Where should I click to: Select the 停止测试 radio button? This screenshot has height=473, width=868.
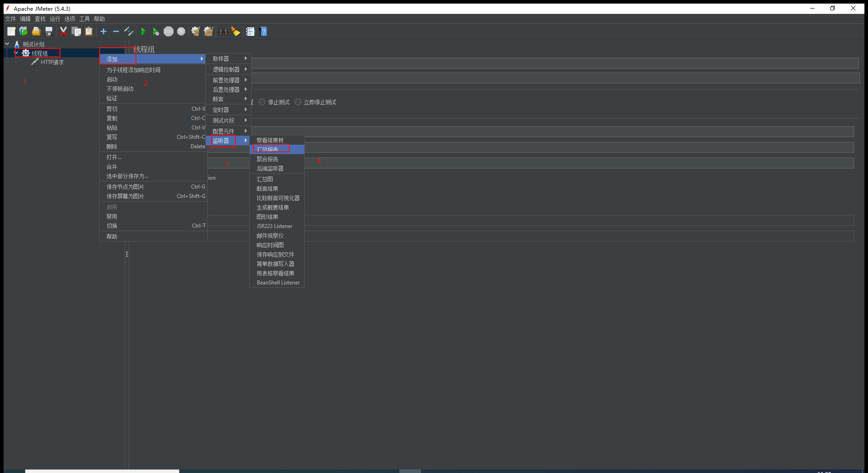point(262,102)
